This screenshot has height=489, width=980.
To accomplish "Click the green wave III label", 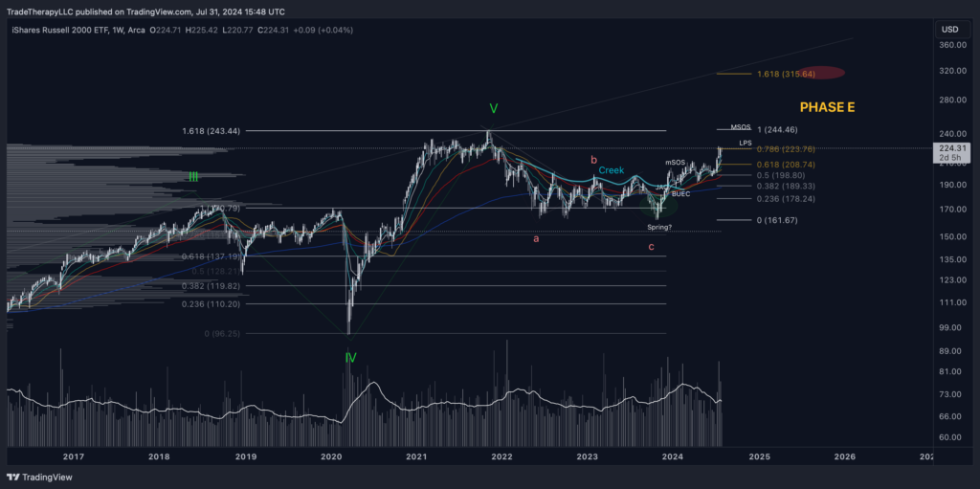I will coord(192,177).
